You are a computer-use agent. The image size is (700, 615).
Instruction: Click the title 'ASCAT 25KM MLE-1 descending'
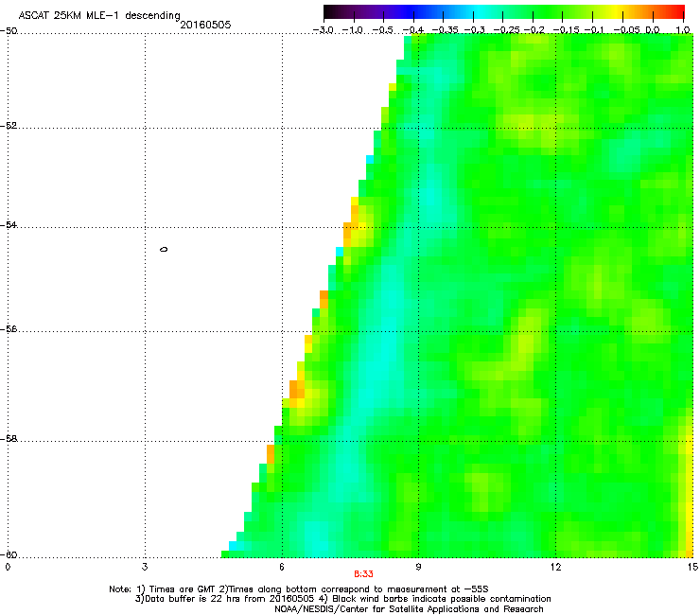(99, 15)
